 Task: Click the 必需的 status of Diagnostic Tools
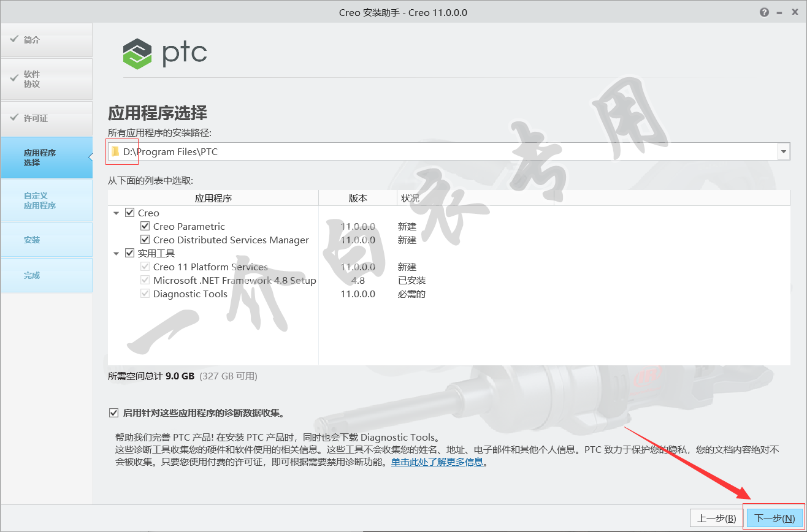click(412, 294)
